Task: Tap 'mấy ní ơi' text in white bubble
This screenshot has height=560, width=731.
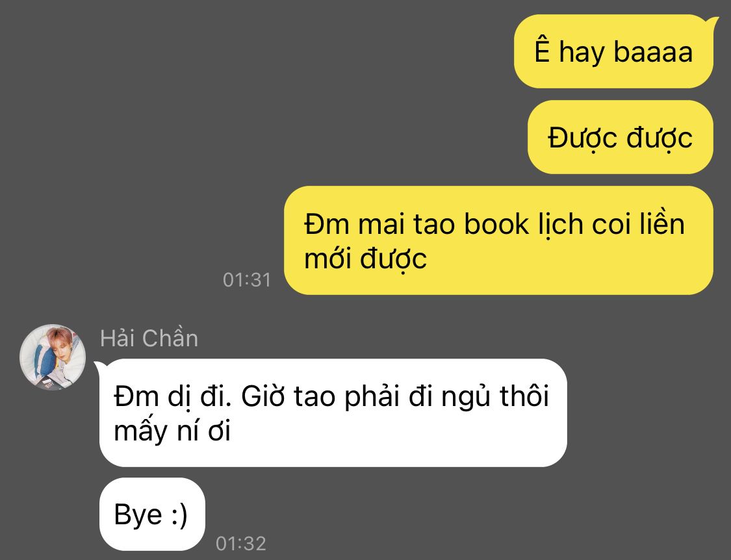Action: [x=172, y=430]
